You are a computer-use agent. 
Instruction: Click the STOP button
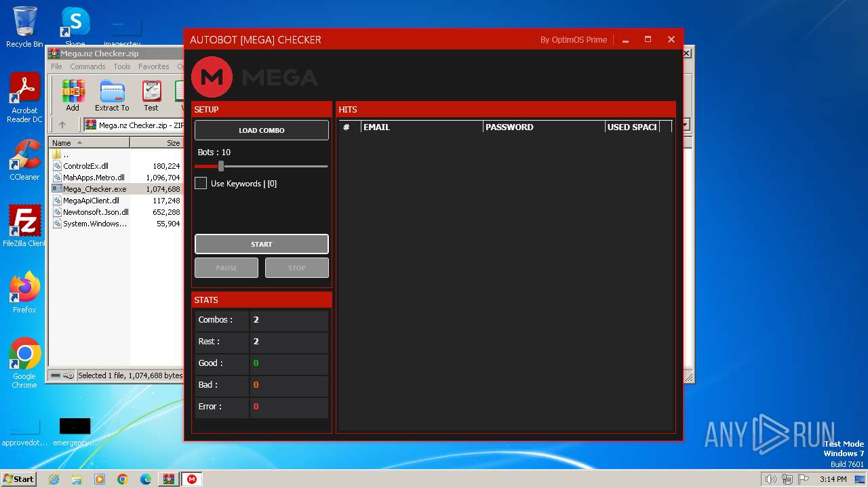coord(297,268)
